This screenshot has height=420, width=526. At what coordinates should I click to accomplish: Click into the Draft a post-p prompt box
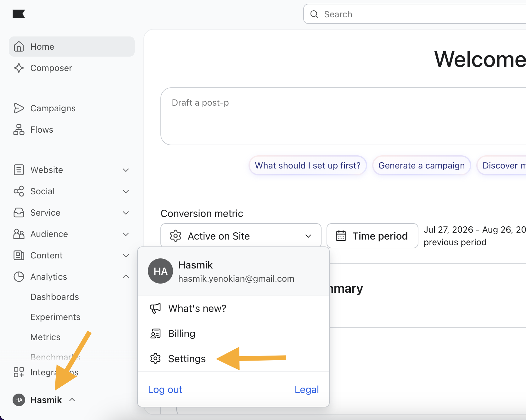[x=343, y=116]
